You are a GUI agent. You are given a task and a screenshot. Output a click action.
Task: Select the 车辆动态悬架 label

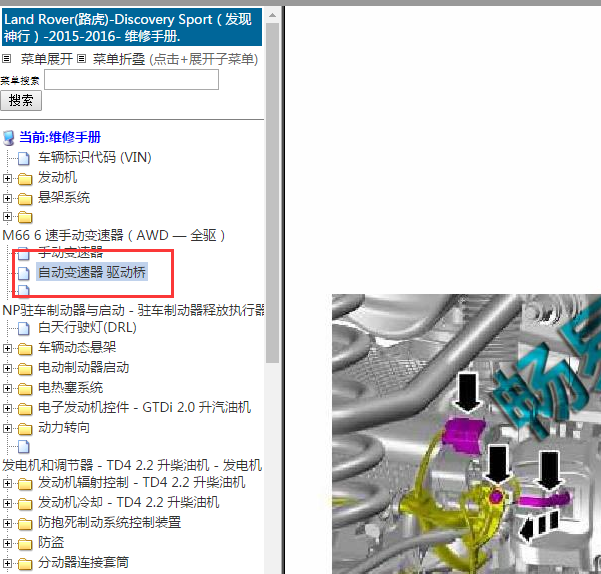pos(77,347)
